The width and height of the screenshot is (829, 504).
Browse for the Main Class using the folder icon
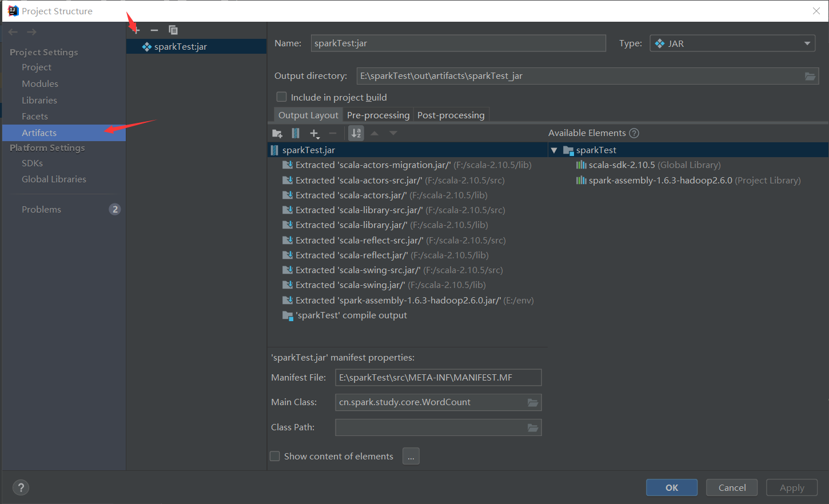point(533,402)
